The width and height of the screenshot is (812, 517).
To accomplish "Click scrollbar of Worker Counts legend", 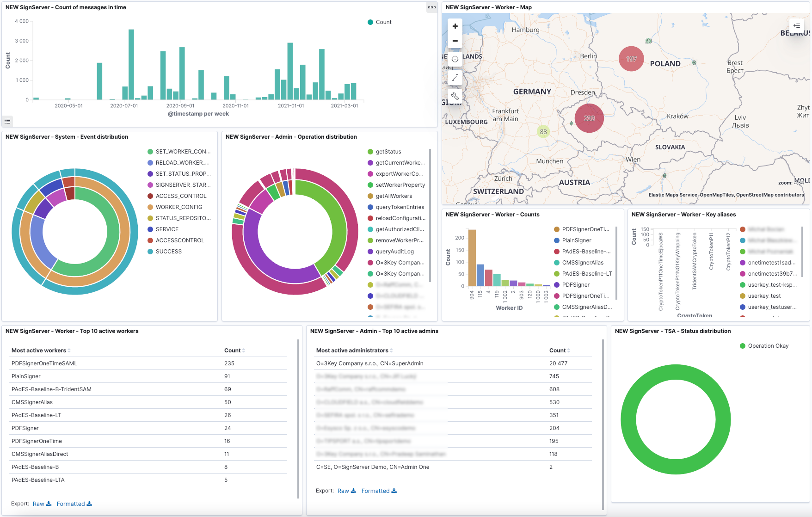I will pyautogui.click(x=616, y=263).
